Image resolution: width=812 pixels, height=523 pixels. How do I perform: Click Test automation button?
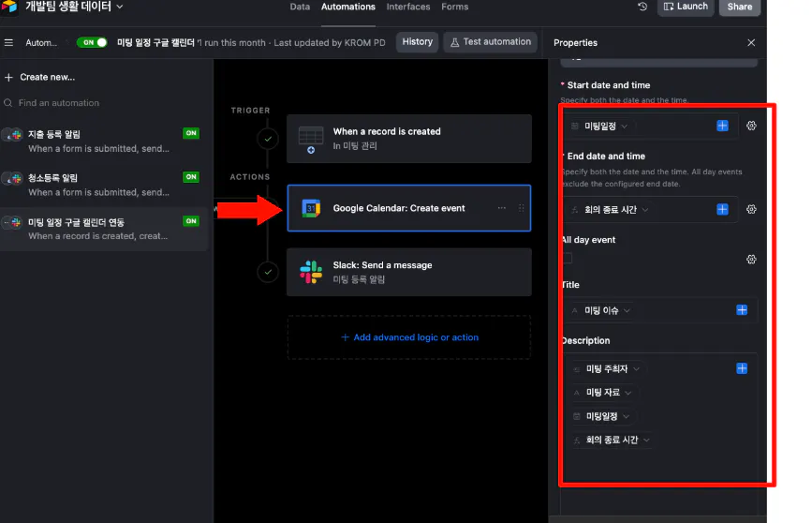click(x=491, y=42)
